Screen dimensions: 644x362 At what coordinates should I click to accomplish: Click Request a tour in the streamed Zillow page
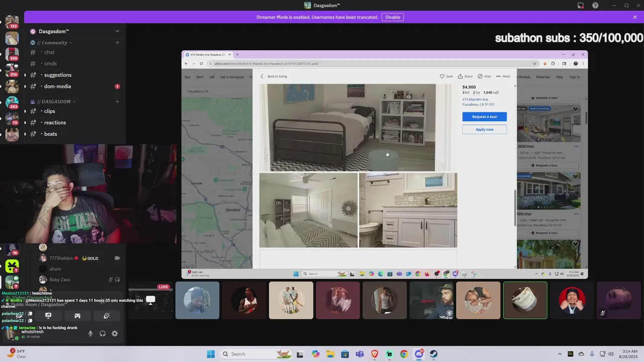point(485,117)
